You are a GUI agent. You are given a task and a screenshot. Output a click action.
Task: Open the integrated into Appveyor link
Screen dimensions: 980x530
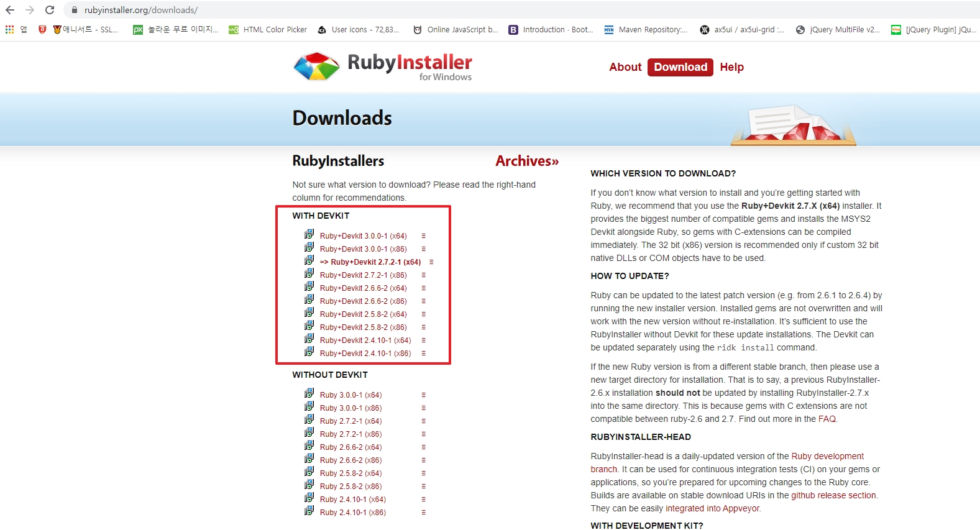coord(712,508)
